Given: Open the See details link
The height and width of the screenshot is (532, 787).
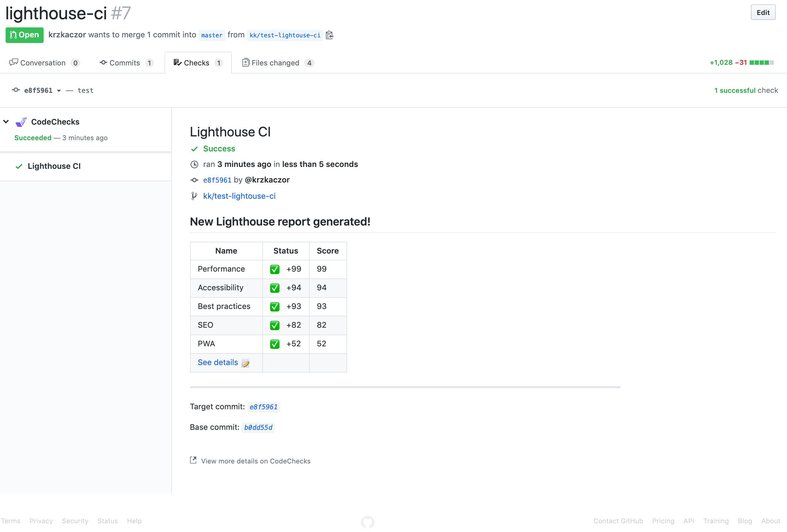Looking at the screenshot, I should 218,362.
